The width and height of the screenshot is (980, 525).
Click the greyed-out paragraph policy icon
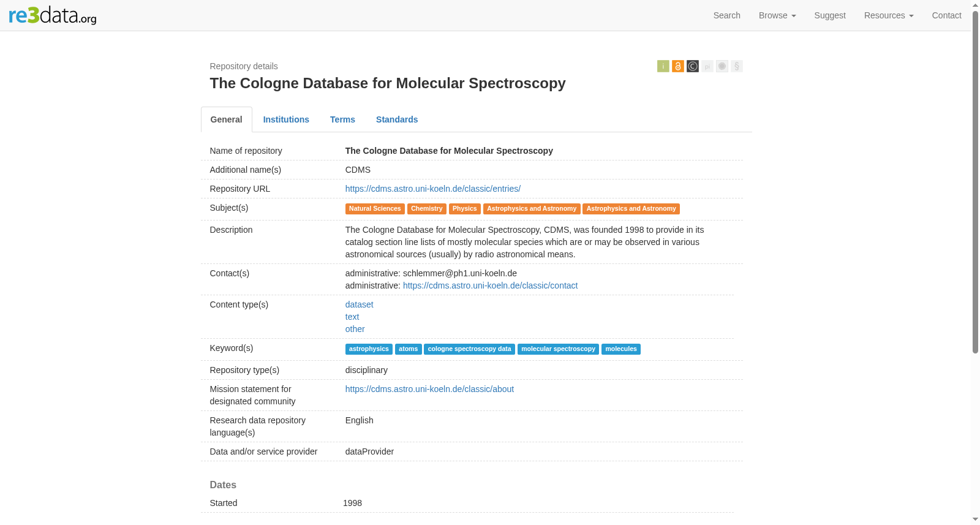[x=736, y=66]
